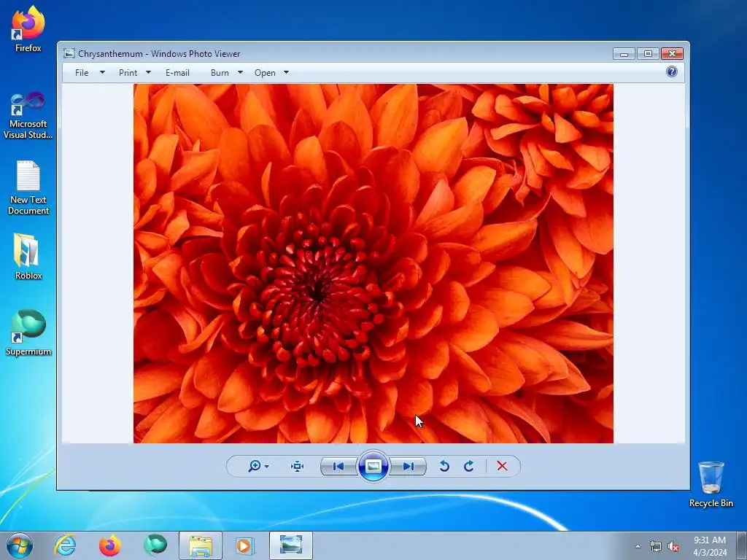Click Photo Viewer title bar icon
Screen dimensions: 747x560
(x=69, y=53)
